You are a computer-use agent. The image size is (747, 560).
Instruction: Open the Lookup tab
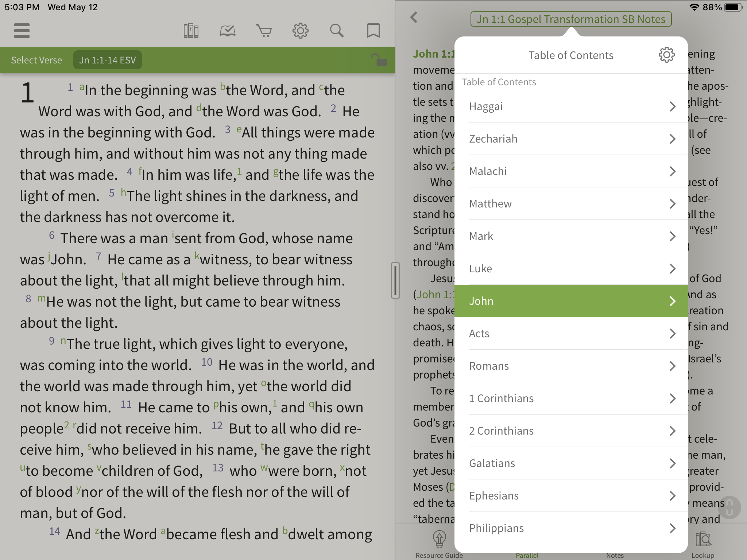(703, 545)
